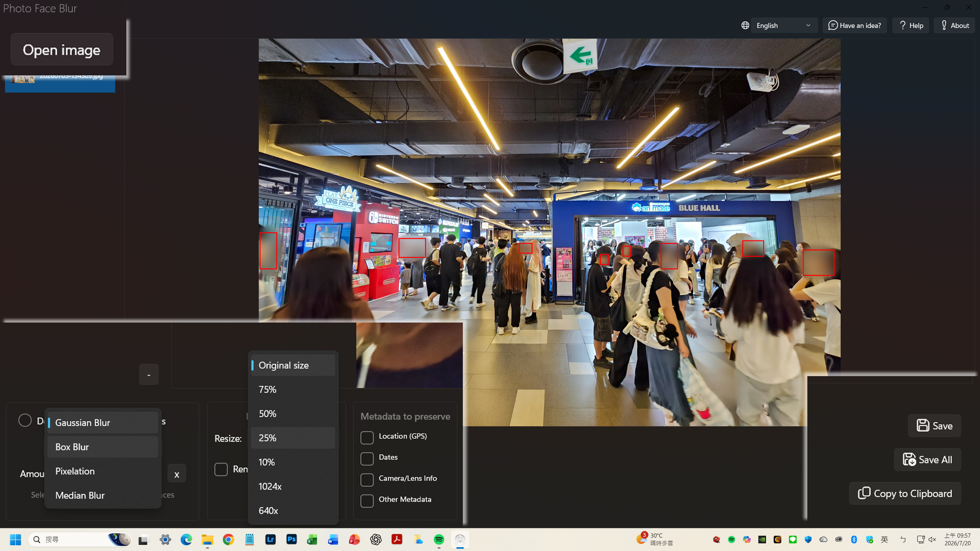Viewport: 980px width, 551px height.
Task: Open Lightroom from the taskbar
Action: pos(270,540)
